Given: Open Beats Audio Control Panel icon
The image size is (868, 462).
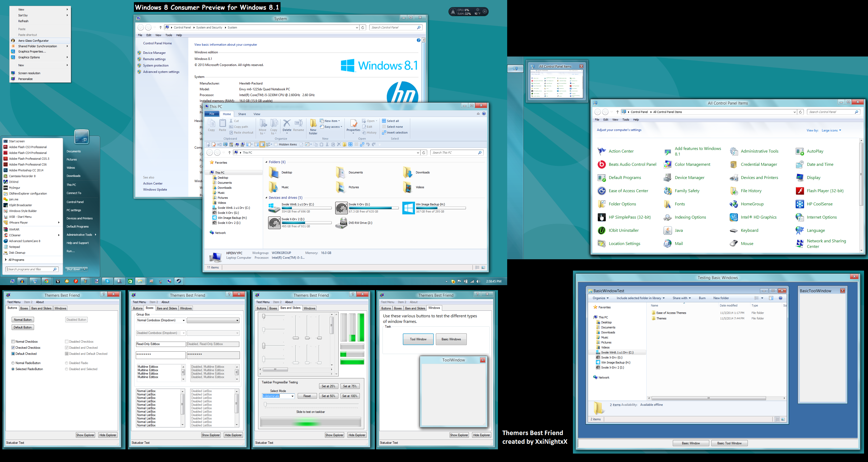Looking at the screenshot, I should 601,164.
